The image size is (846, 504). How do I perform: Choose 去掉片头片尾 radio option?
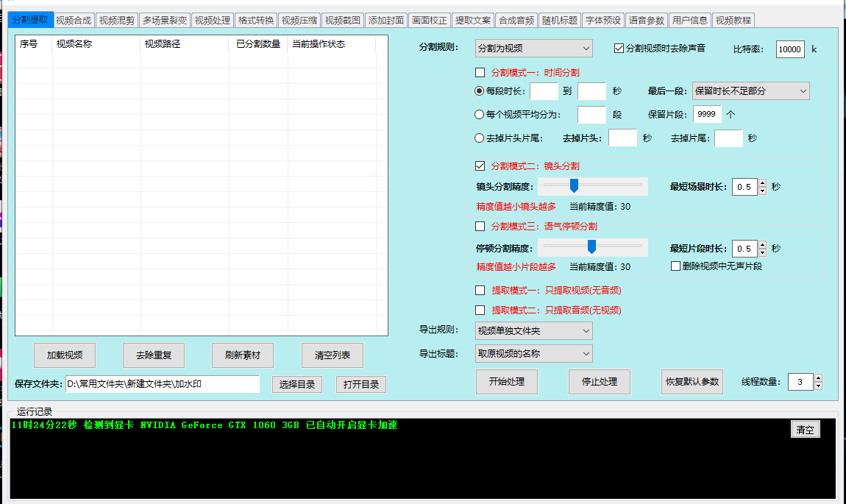click(x=480, y=138)
